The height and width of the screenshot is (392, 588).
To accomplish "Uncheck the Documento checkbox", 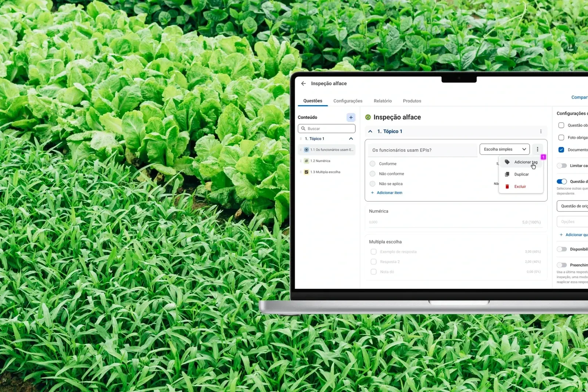I will pyautogui.click(x=561, y=150).
